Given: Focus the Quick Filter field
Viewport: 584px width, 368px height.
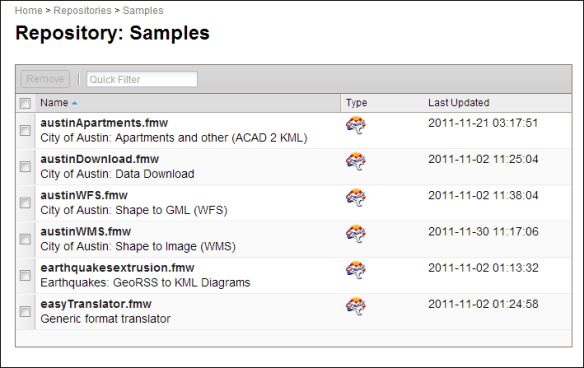Looking at the screenshot, I should tap(142, 79).
